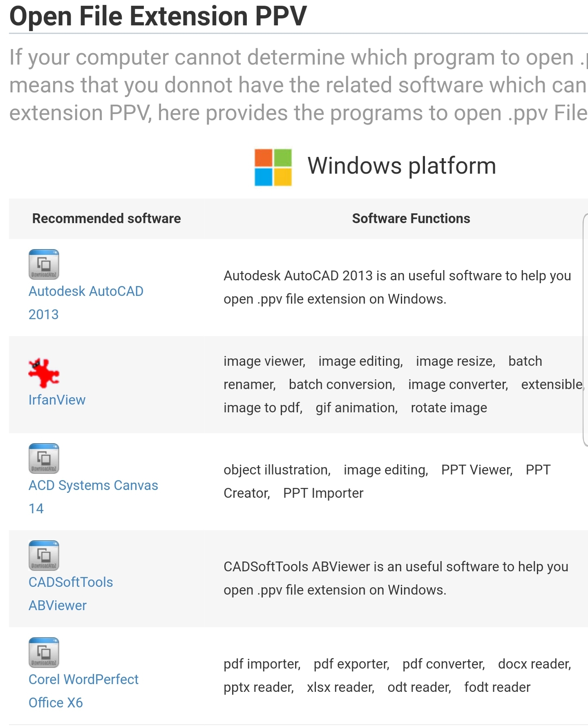
Task: Click the 'pptx reader' function text
Action: (258, 687)
